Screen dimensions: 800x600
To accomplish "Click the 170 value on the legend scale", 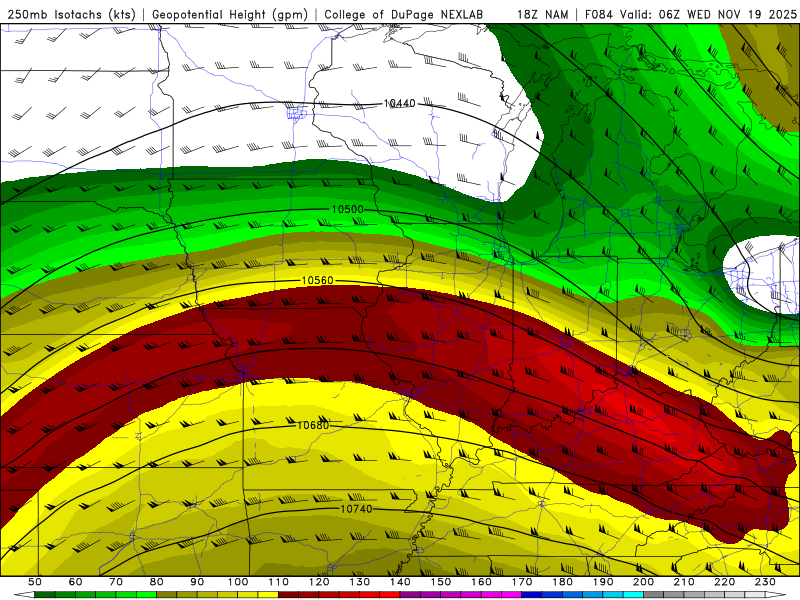I will [x=522, y=582].
